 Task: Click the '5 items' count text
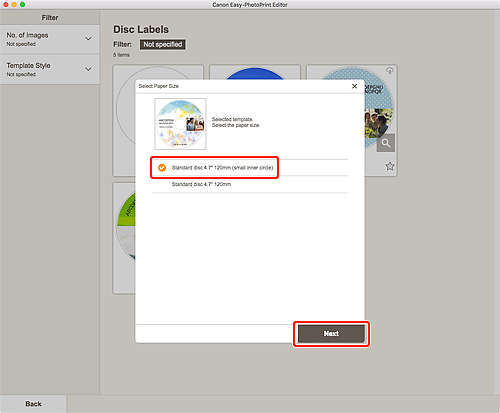(121, 55)
